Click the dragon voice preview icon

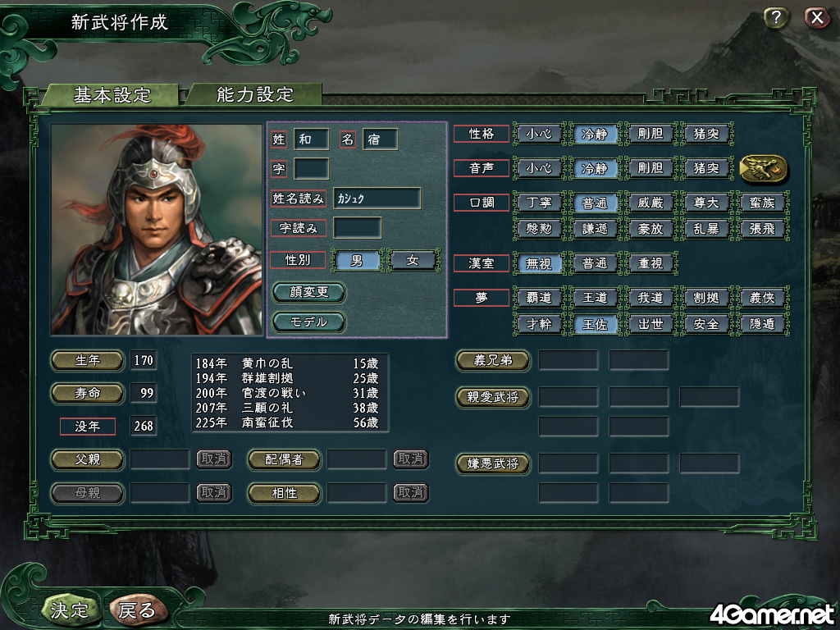(x=764, y=169)
